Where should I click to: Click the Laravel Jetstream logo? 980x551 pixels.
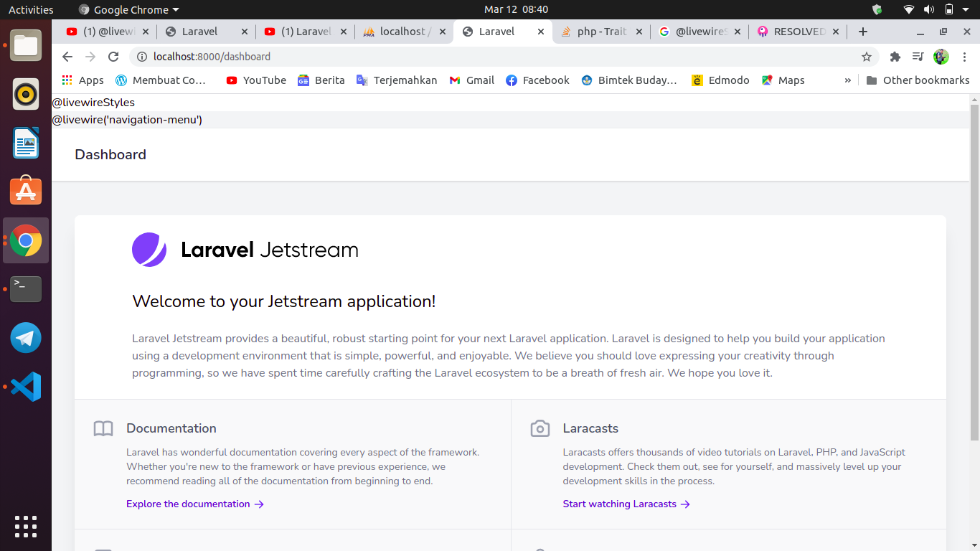245,250
